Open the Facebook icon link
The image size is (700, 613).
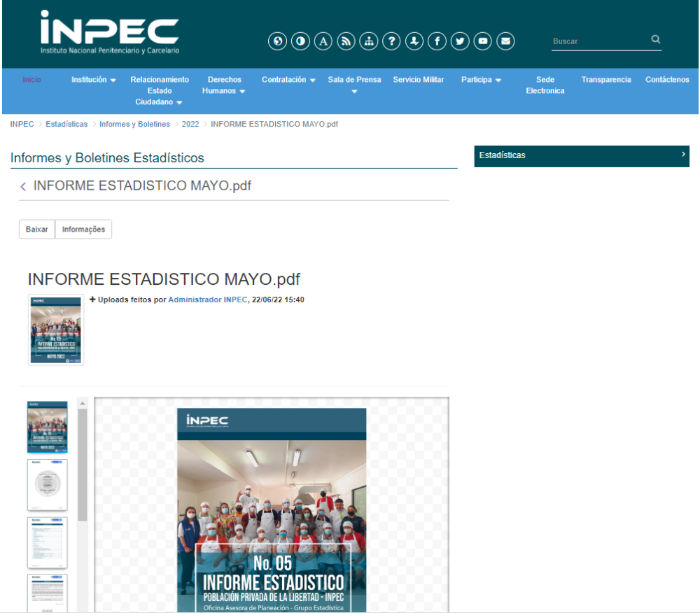pos(437,41)
